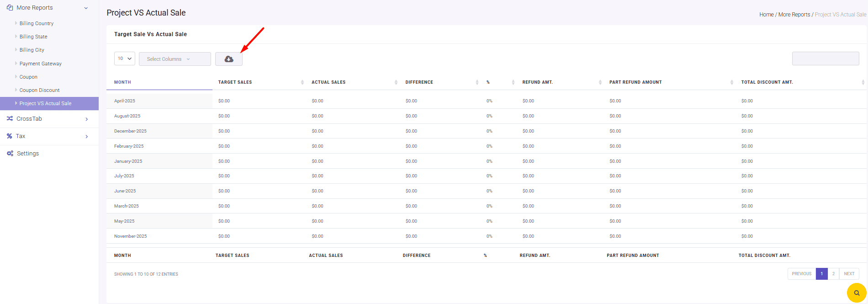This screenshot has width=868, height=304.
Task: Sort by Difference column arrows
Action: [477, 82]
